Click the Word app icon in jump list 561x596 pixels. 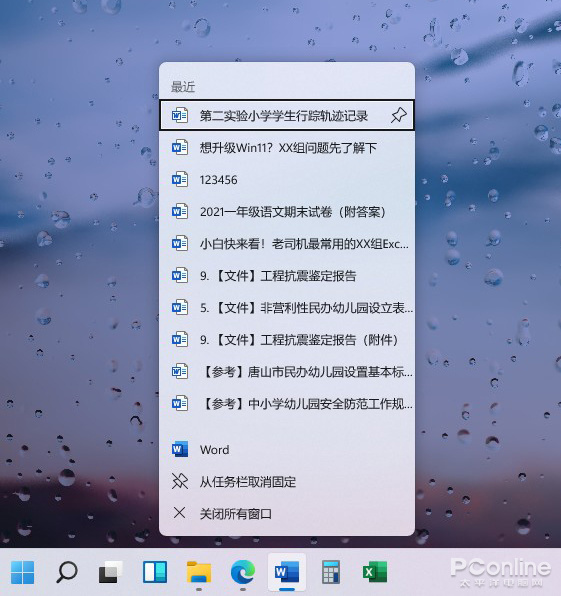180,449
